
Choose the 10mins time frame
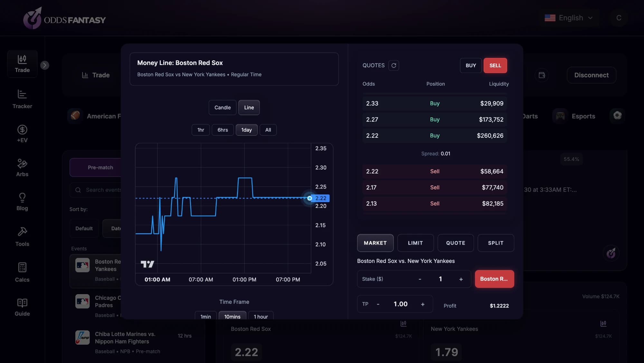(232, 316)
